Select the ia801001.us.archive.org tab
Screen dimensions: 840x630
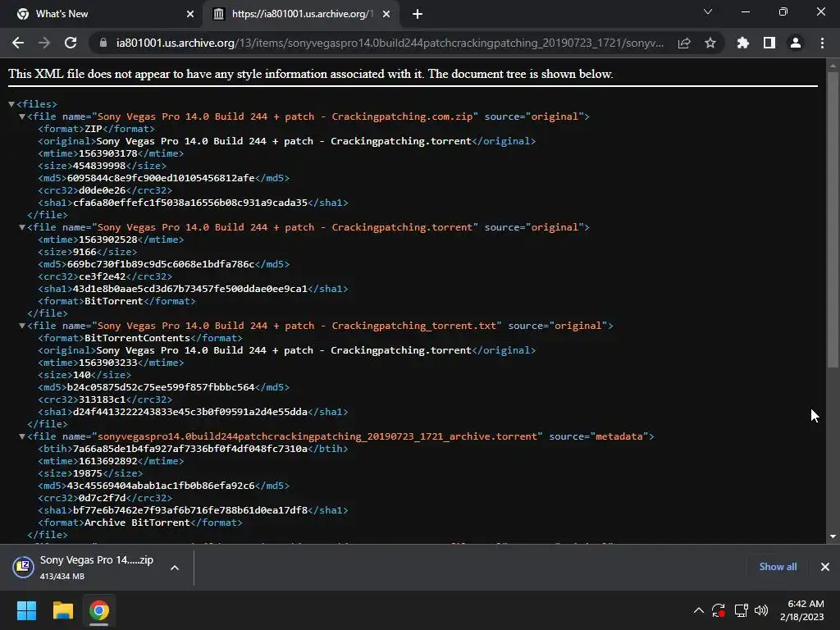(x=300, y=14)
